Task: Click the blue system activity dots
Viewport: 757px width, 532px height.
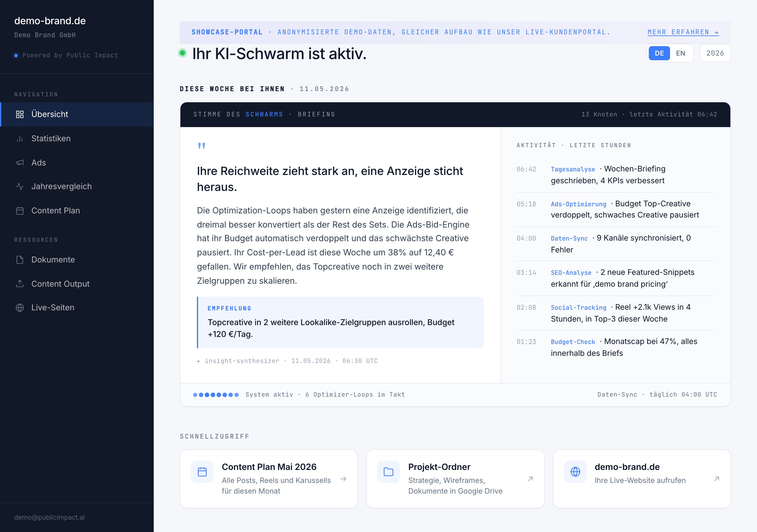Action: 216,395
